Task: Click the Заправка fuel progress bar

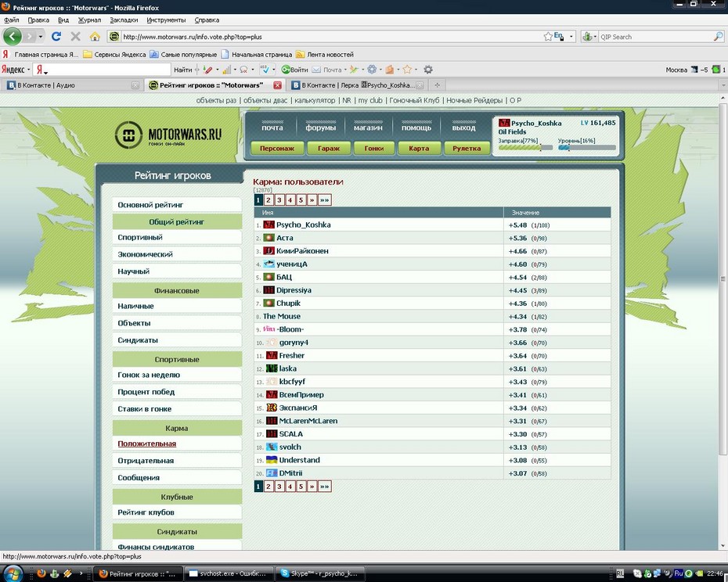Action: point(525,148)
